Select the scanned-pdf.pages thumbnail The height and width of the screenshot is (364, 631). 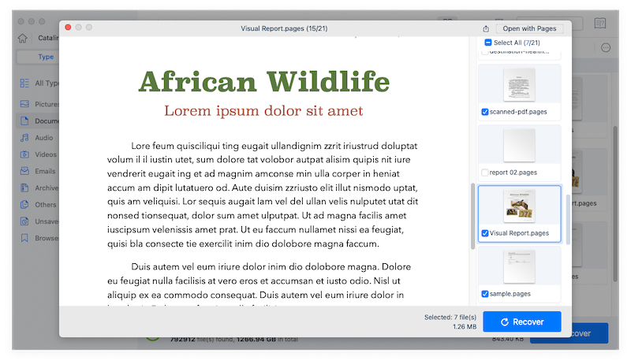click(x=520, y=84)
